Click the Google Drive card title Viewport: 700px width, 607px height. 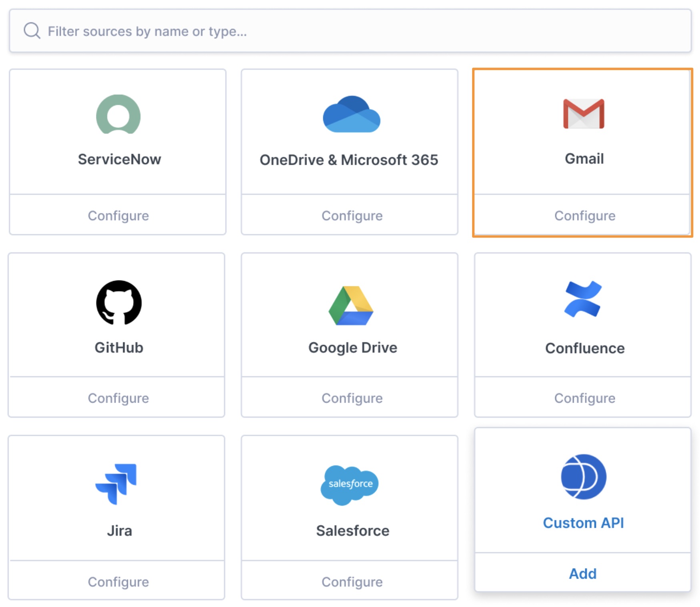(x=353, y=348)
